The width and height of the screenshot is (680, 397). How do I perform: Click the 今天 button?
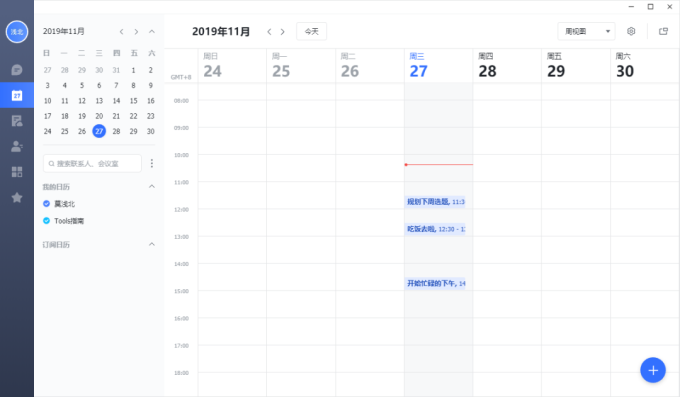[x=311, y=31]
